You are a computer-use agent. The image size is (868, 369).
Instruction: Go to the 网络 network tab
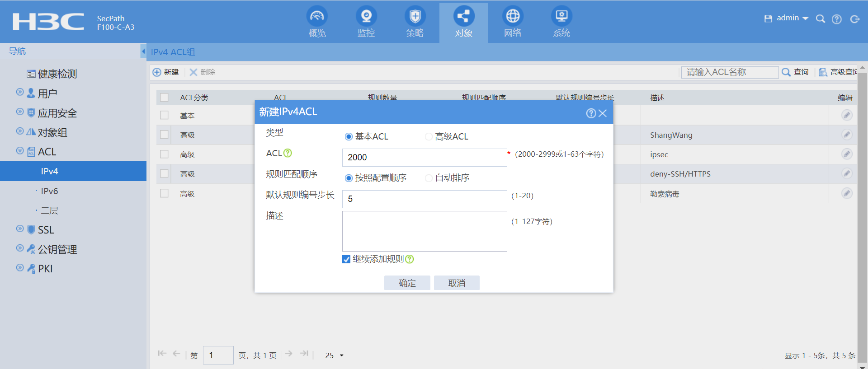[513, 22]
